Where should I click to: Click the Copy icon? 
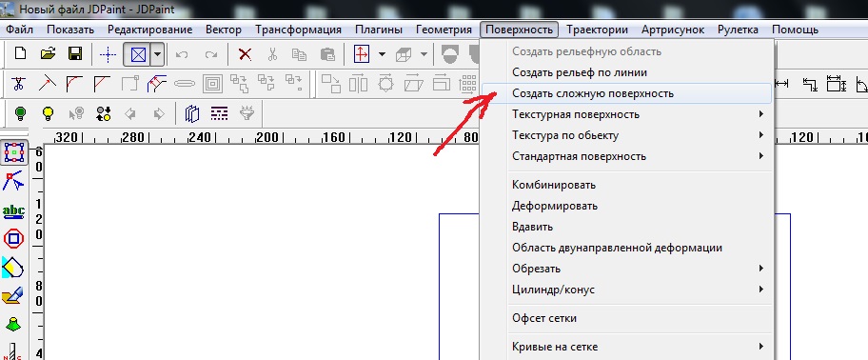300,54
